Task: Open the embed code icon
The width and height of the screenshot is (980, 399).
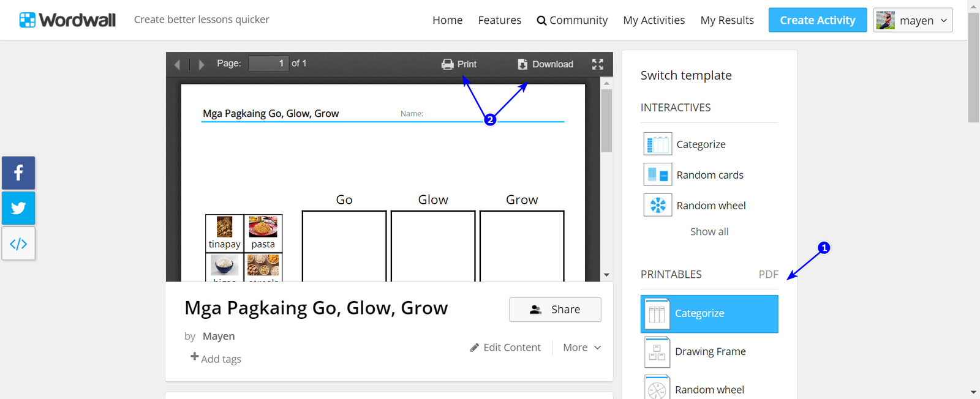Action: [x=18, y=244]
